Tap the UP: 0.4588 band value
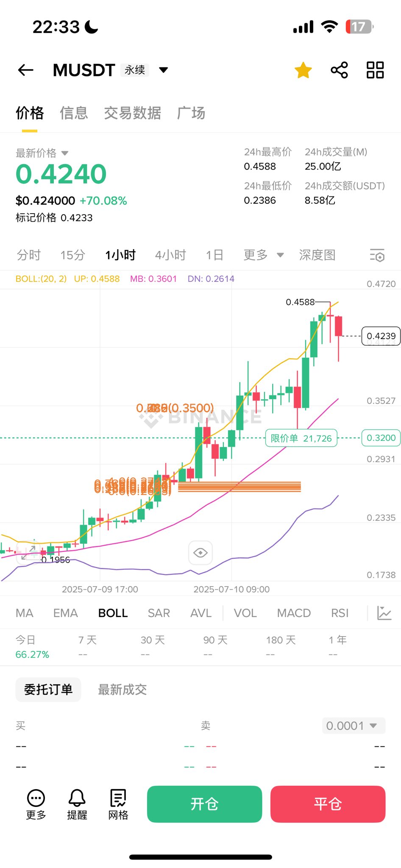Viewport: 401px width, 868px height. tap(97, 279)
